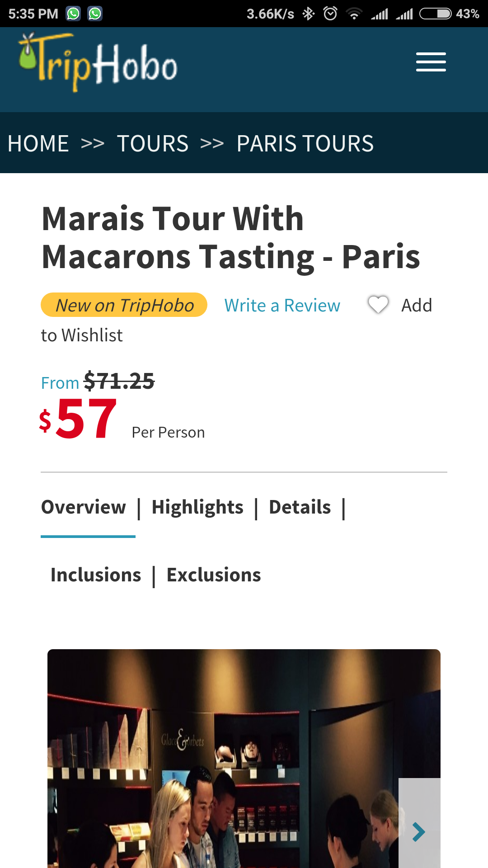Toggle the wishlist heart icon
The width and height of the screenshot is (488, 868).
[378, 305]
